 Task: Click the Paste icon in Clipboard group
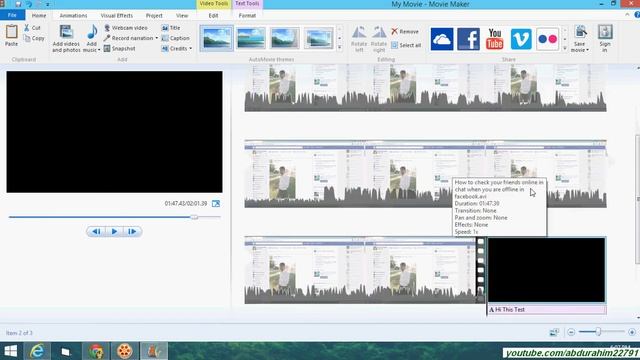[x=11, y=32]
